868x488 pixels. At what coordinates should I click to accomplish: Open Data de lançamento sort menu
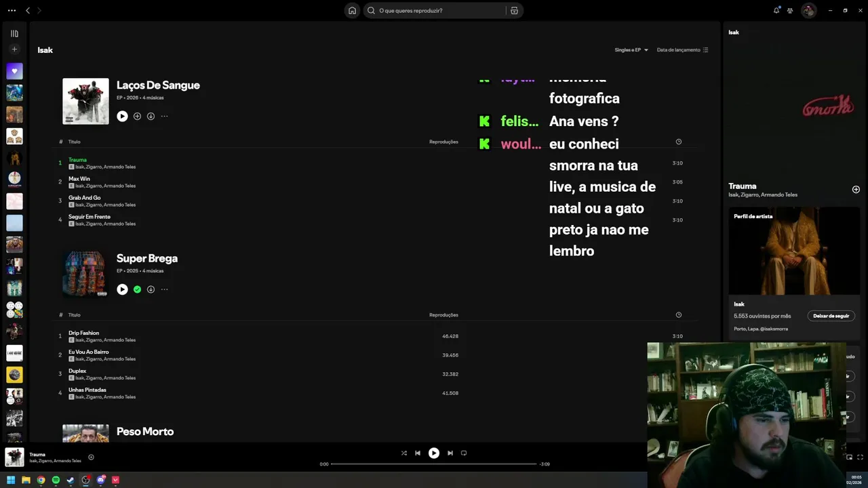point(682,50)
